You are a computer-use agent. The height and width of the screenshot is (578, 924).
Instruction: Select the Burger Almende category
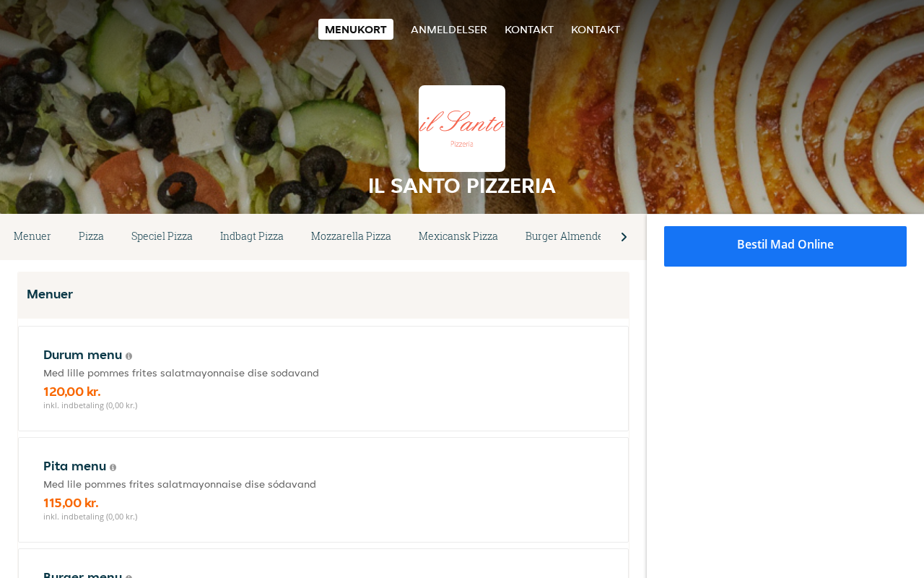563,236
